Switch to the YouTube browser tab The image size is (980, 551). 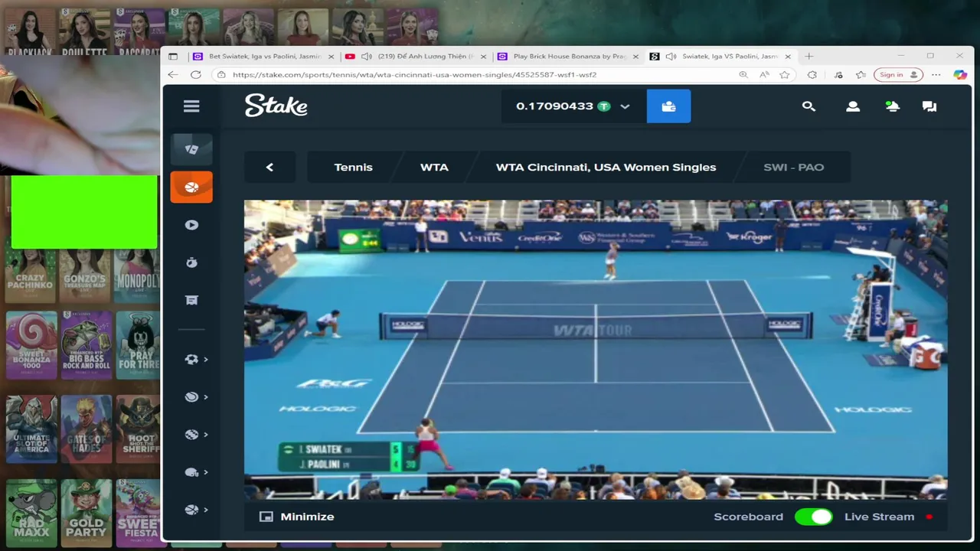416,57
